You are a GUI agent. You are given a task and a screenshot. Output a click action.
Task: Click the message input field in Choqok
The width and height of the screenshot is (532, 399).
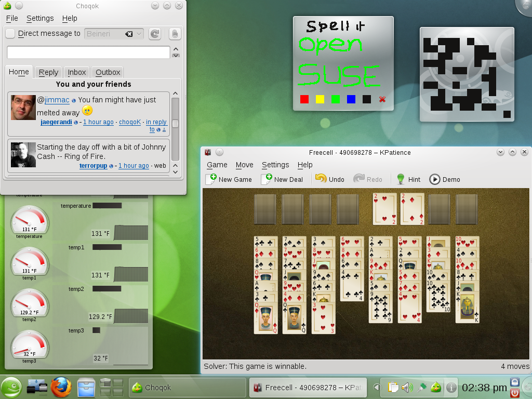click(x=88, y=52)
